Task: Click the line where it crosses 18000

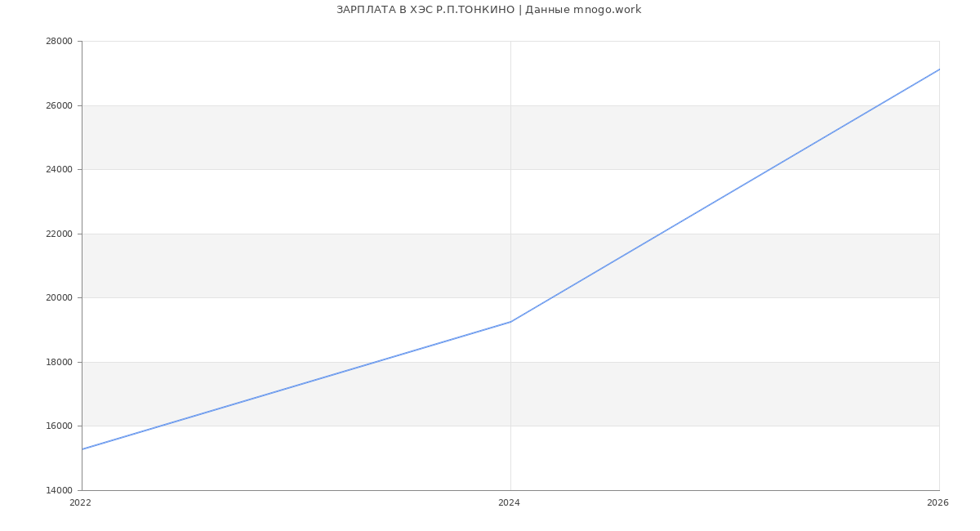Action: [x=375, y=362]
